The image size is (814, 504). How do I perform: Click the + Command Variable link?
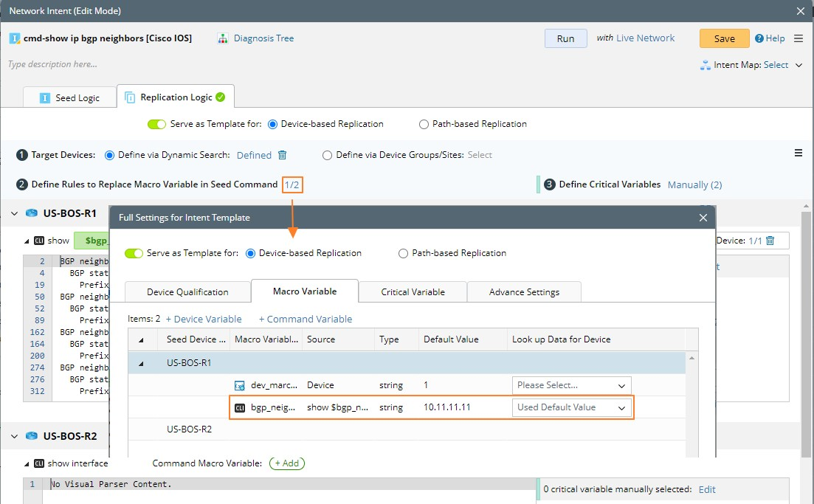coord(306,320)
